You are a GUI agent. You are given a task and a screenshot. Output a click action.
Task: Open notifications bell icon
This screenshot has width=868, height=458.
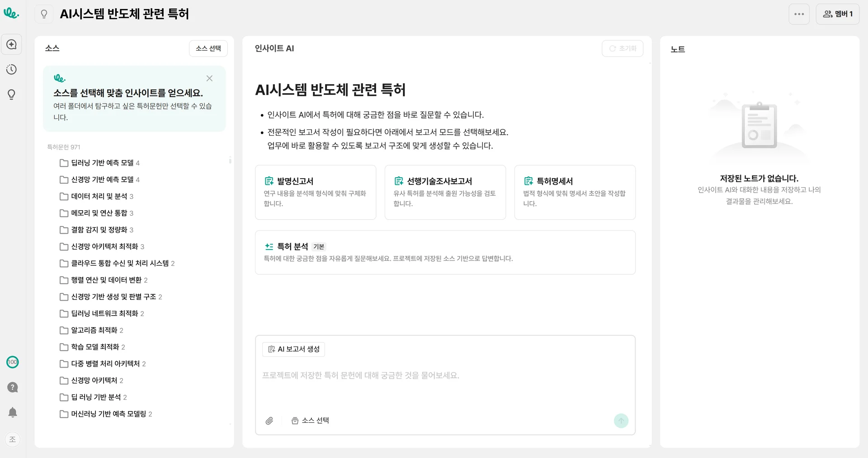click(13, 412)
